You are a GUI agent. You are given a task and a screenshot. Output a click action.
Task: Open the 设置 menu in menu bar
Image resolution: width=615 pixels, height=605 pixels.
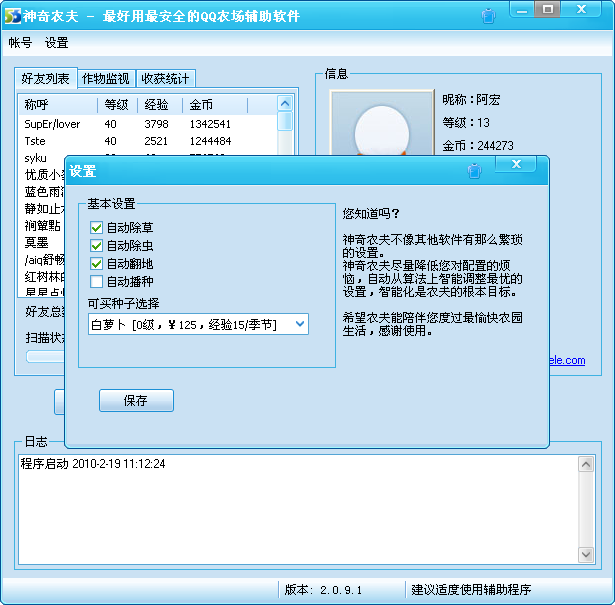56,42
